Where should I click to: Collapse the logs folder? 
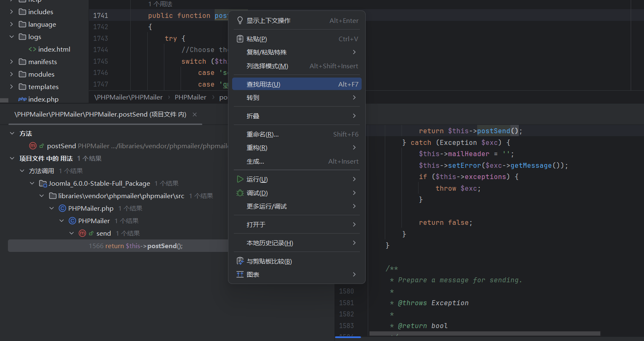(x=12, y=37)
